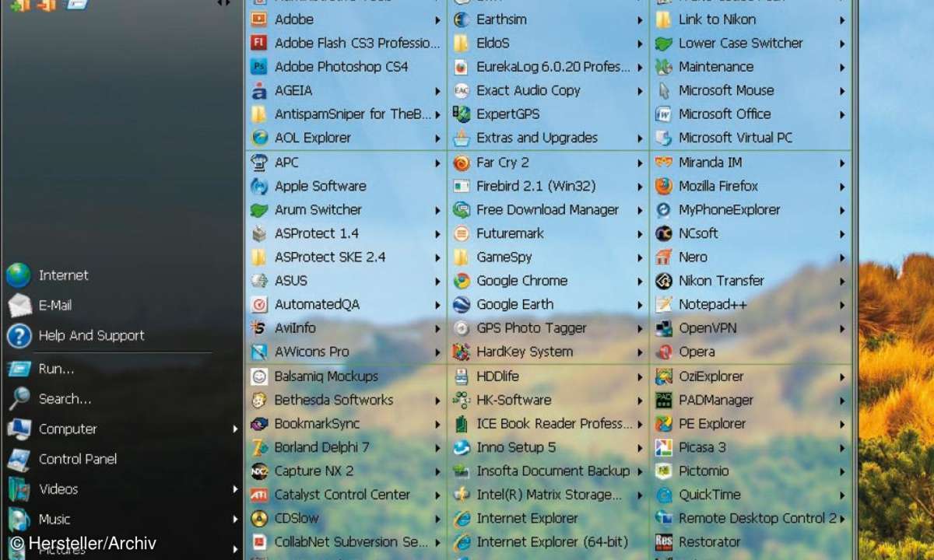934x560 pixels.
Task: Click the Google Chrome icon
Action: click(462, 281)
